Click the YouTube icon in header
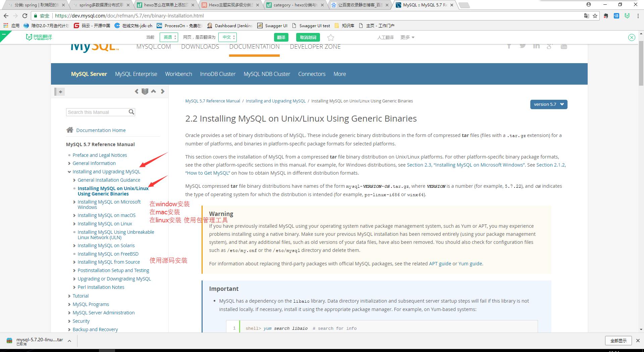Image resolution: width=644 pixels, height=352 pixels. 564,46
